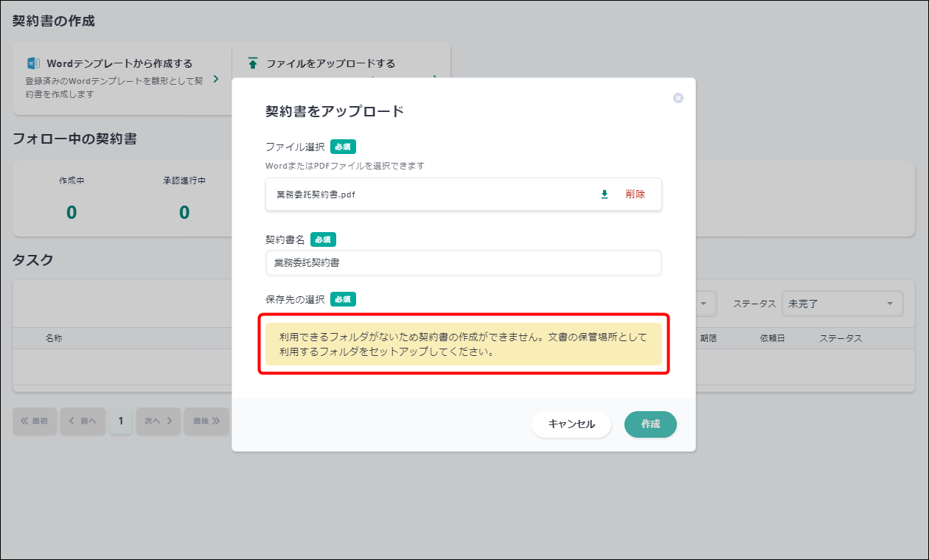
Task: Expand the chevron on Wordテンプレートから作成する card
Action: tap(215, 79)
